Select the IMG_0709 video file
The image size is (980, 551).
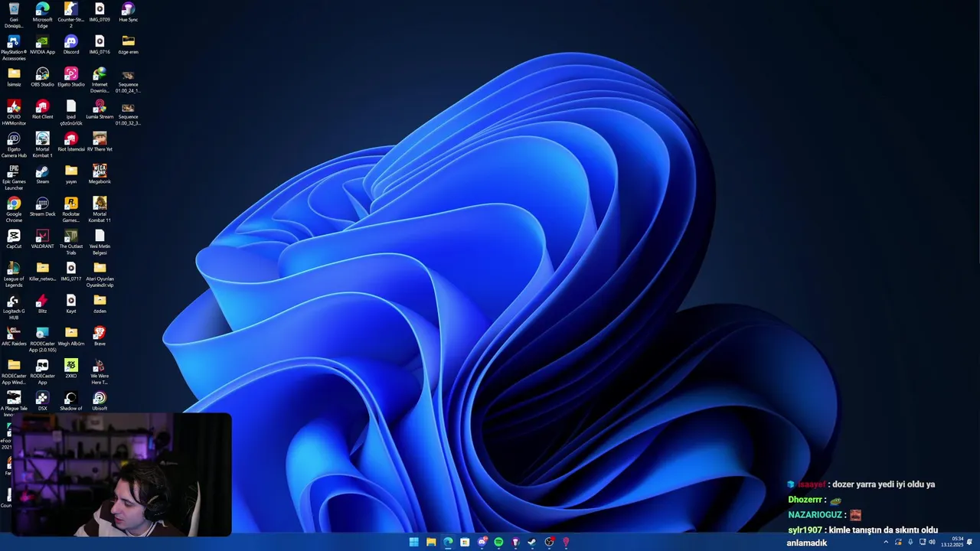[x=100, y=12]
